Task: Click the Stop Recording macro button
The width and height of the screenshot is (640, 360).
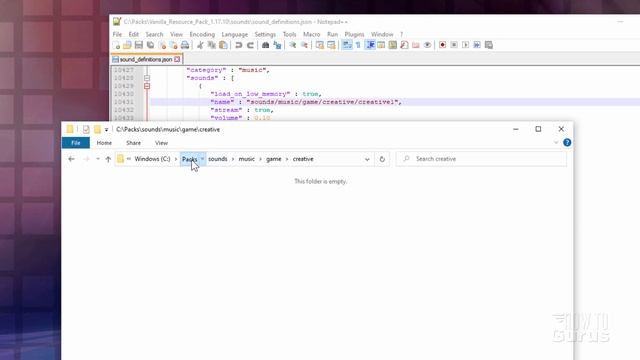Action: [x=454, y=45]
